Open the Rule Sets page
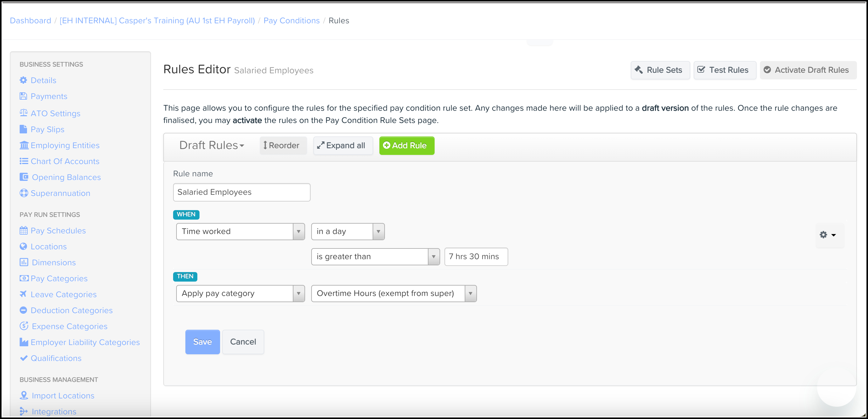The height and width of the screenshot is (419, 868). pos(660,70)
